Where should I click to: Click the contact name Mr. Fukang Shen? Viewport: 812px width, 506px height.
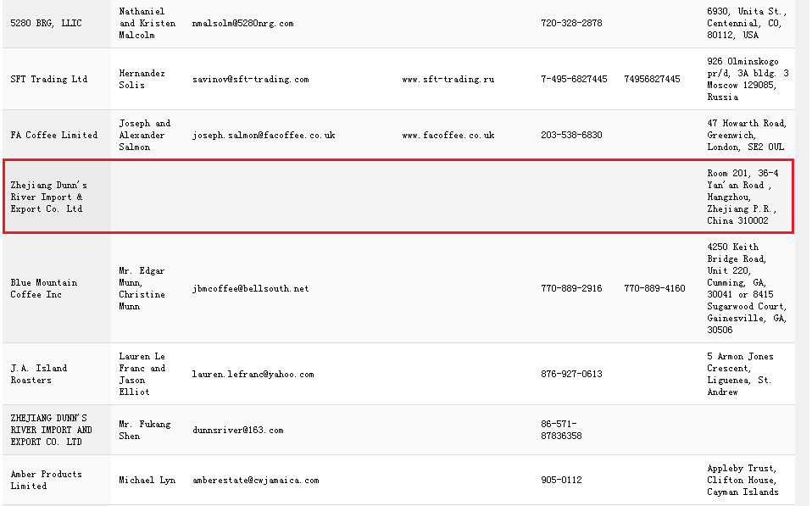click(x=144, y=431)
